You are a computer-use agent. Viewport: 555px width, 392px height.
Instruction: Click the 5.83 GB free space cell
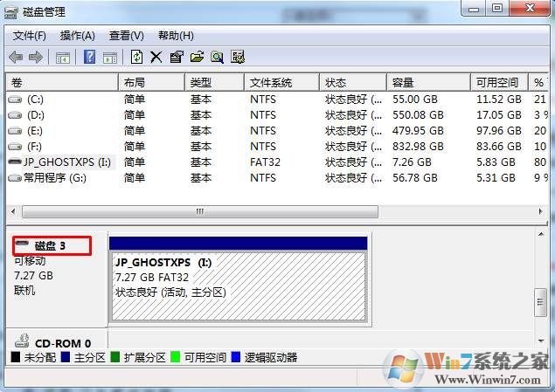point(496,162)
